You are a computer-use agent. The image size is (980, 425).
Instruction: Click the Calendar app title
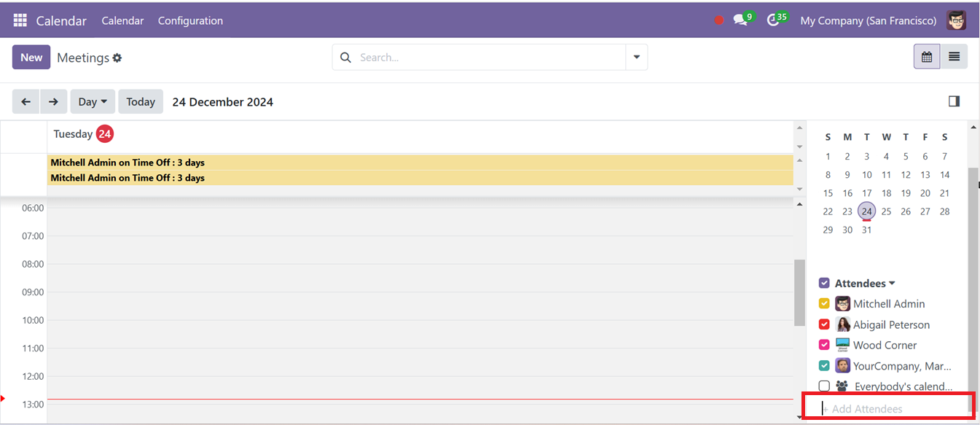[x=61, y=20]
